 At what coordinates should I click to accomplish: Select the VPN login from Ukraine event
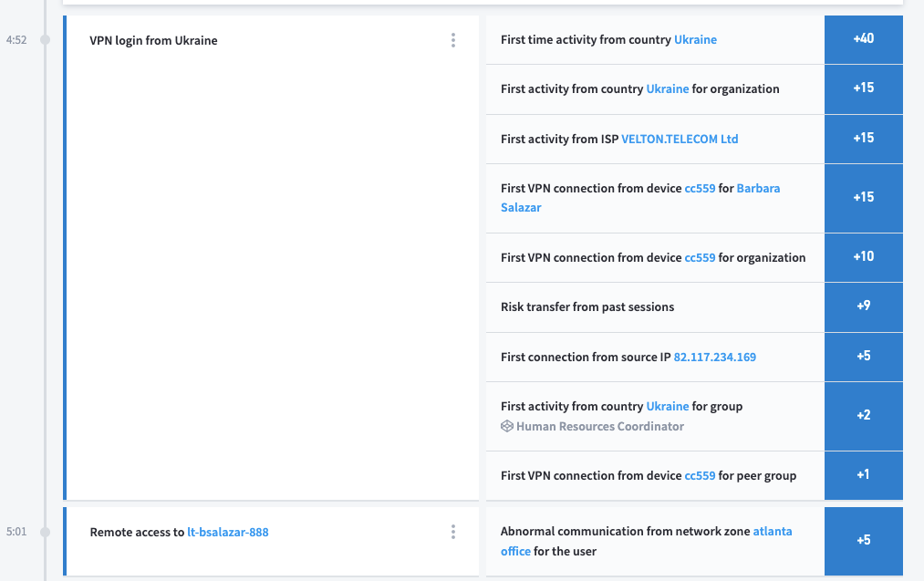pos(153,40)
